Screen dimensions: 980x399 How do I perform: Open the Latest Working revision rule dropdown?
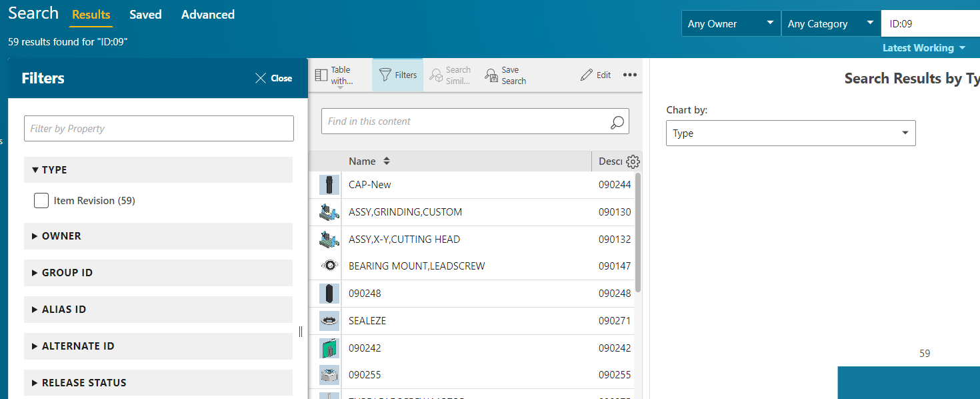pos(924,47)
